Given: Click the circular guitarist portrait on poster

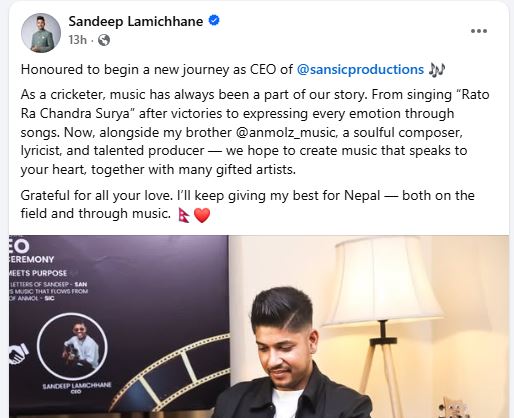Looking at the screenshot, I should 72,347.
